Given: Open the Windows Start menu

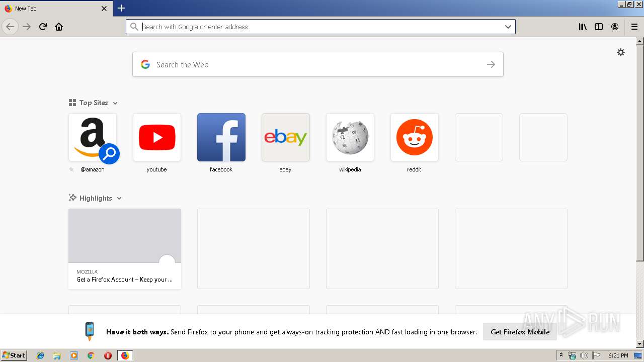Looking at the screenshot, I should click(x=14, y=355).
